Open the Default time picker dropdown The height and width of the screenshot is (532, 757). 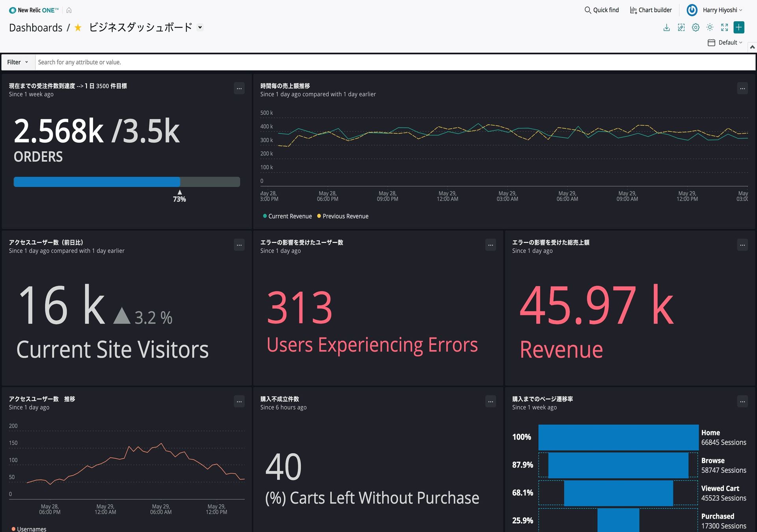click(x=725, y=42)
